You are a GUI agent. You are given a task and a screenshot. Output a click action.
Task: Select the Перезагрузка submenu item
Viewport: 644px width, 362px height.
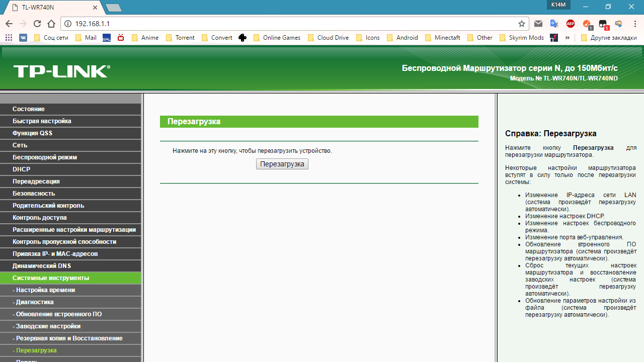click(x=70, y=350)
